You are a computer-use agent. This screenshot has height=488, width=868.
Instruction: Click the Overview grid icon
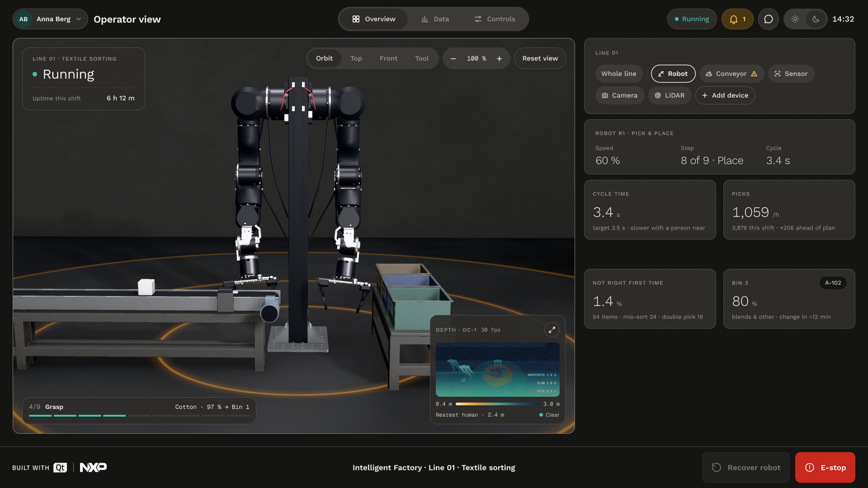click(x=356, y=19)
